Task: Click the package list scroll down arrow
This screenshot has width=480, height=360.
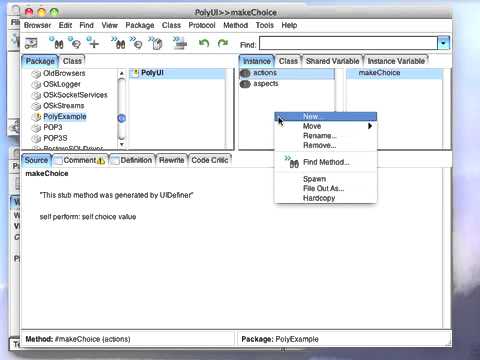Action: pos(122,144)
